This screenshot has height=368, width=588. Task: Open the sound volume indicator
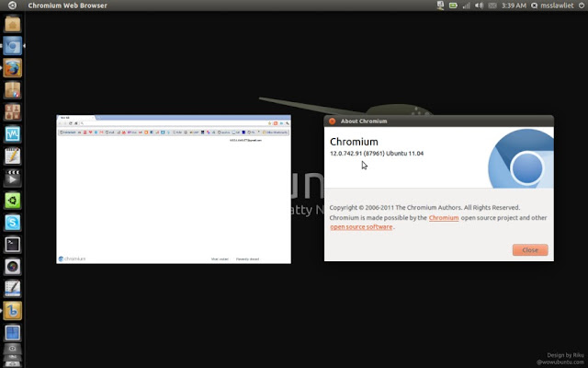[480, 6]
